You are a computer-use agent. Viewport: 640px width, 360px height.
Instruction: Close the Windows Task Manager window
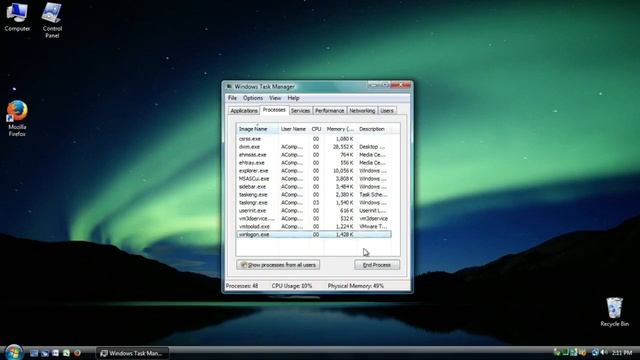point(401,85)
